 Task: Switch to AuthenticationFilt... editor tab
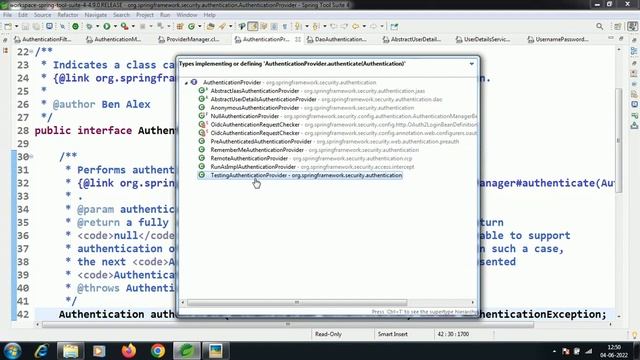[42, 40]
